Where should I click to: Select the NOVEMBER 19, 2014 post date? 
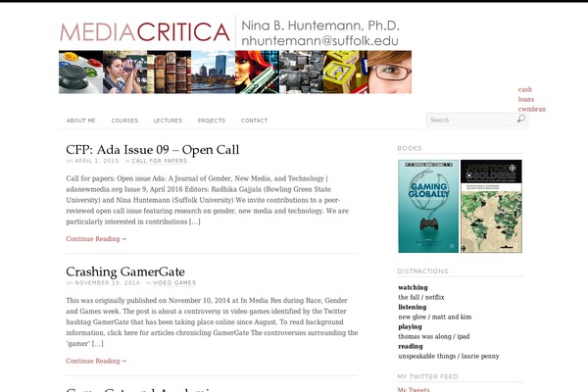click(107, 283)
